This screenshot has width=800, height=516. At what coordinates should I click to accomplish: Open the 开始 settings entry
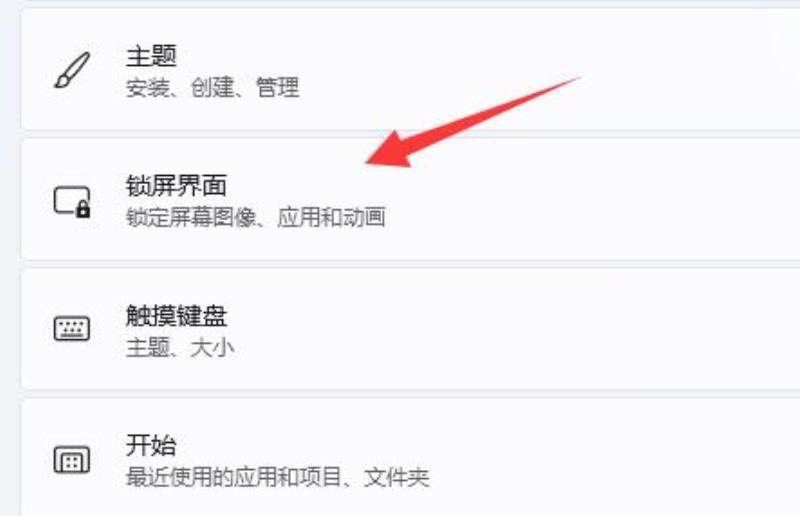(x=410, y=458)
